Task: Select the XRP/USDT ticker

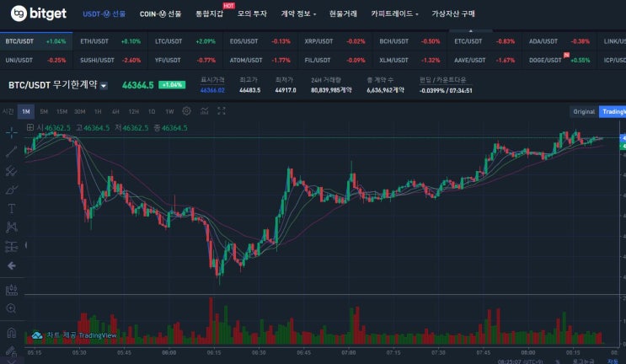Action: pyautogui.click(x=334, y=41)
